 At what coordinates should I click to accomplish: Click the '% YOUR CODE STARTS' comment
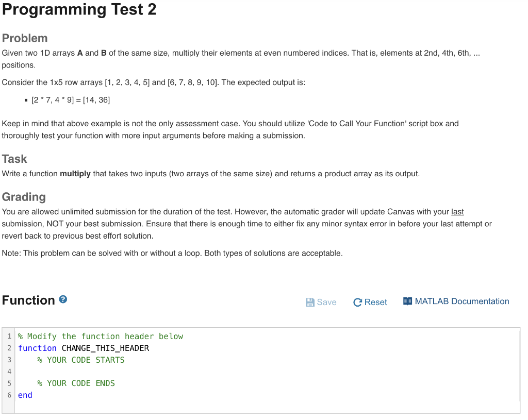click(x=81, y=360)
